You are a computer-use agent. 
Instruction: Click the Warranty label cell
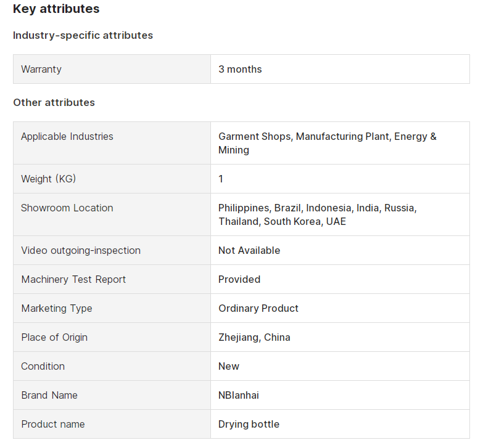pos(112,69)
